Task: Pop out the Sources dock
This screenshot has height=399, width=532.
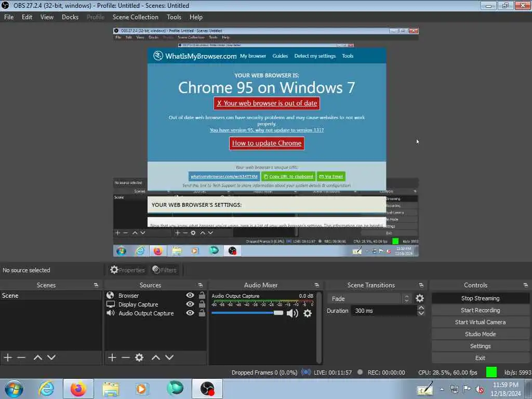Action: point(200,285)
